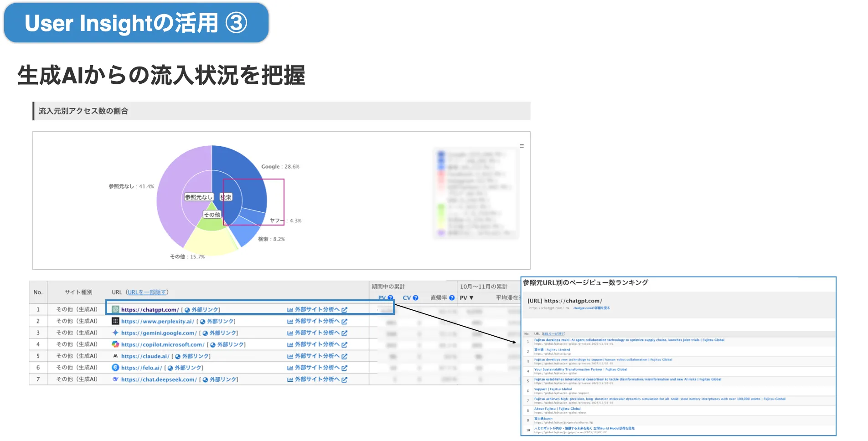This screenshot has width=868, height=441.
Task: Toggle 'URLを一部隠す' in the ranking panel header
Action: [553, 334]
